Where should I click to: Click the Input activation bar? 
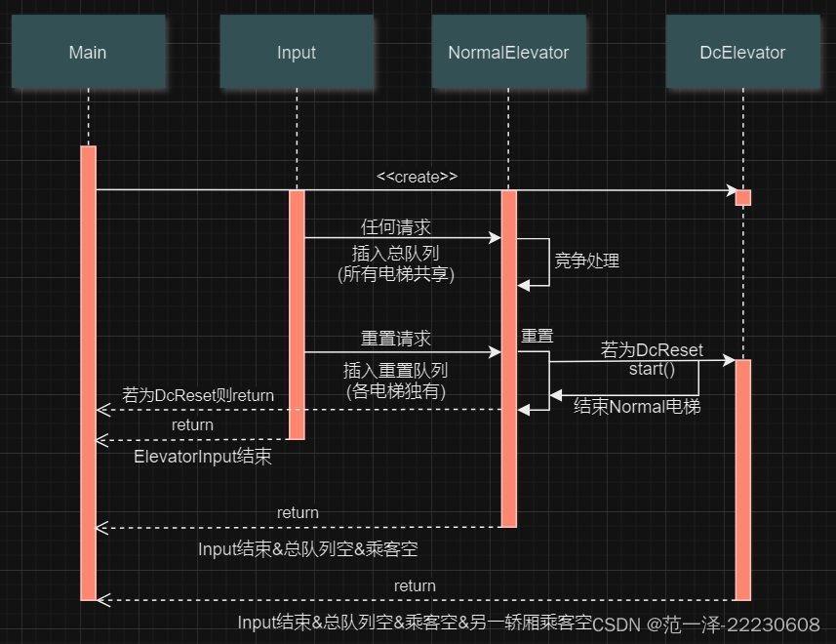pos(297,312)
